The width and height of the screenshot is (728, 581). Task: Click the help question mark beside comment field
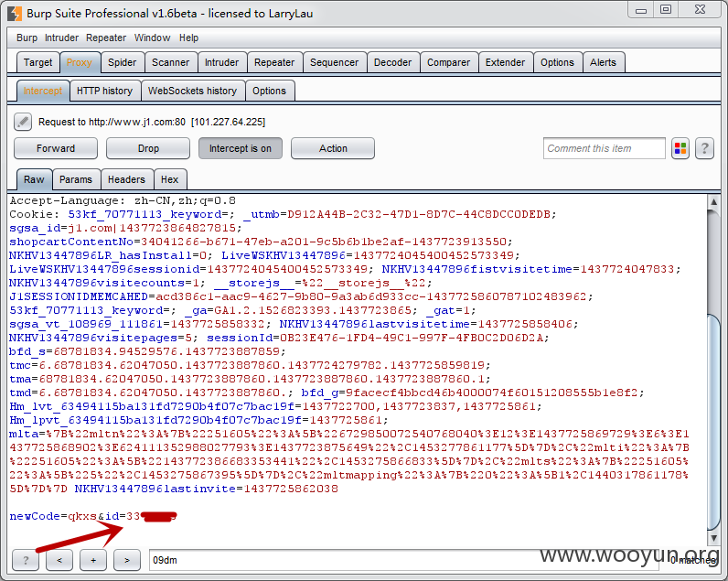[x=704, y=148]
